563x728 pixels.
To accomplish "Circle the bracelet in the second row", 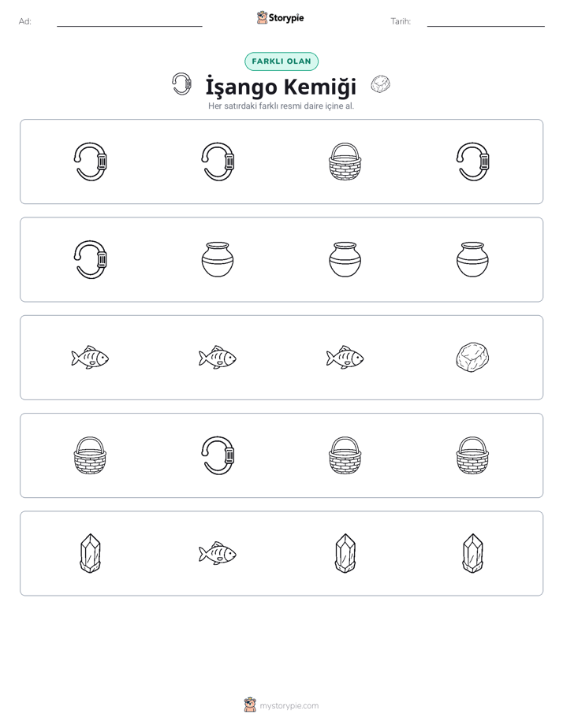I will pos(90,259).
